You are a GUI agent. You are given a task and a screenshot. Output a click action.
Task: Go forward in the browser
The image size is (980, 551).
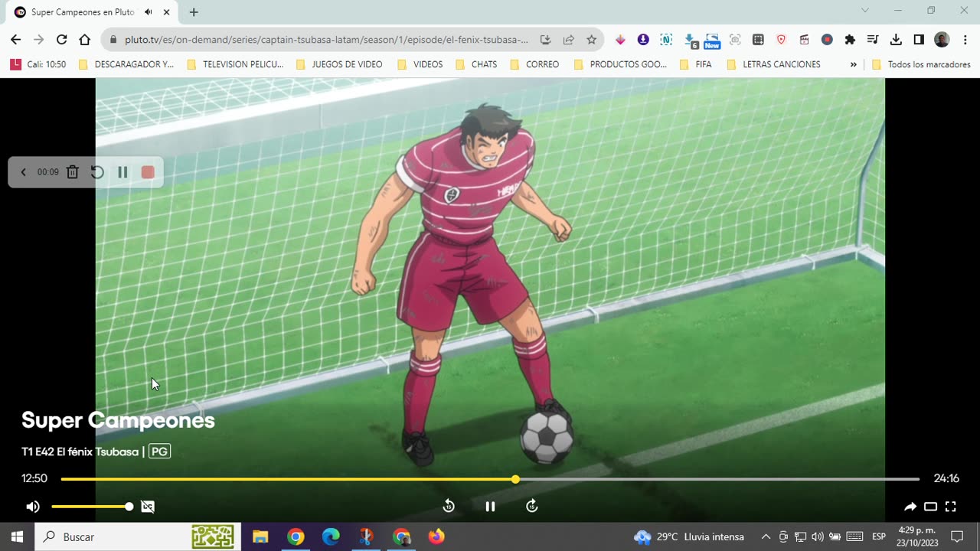38,40
